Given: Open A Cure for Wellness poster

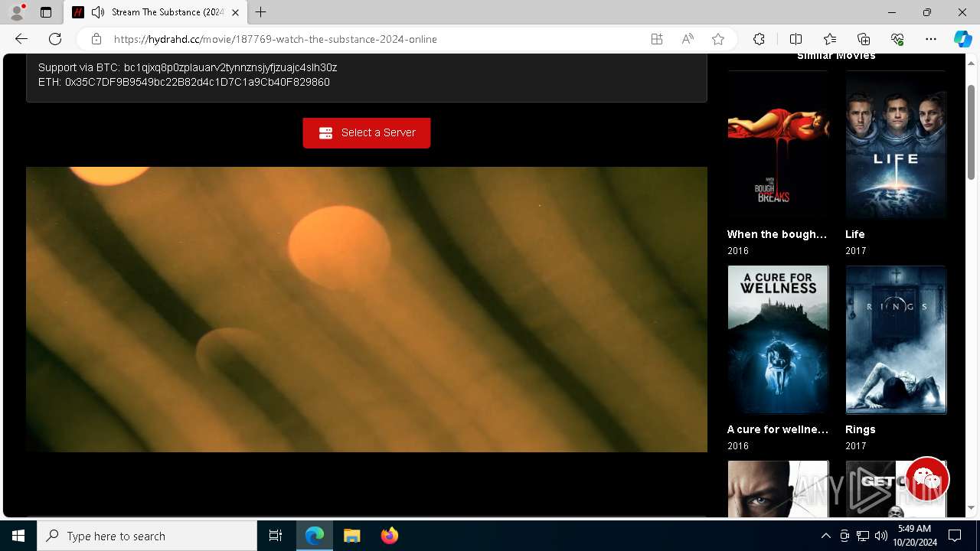Looking at the screenshot, I should 778,340.
